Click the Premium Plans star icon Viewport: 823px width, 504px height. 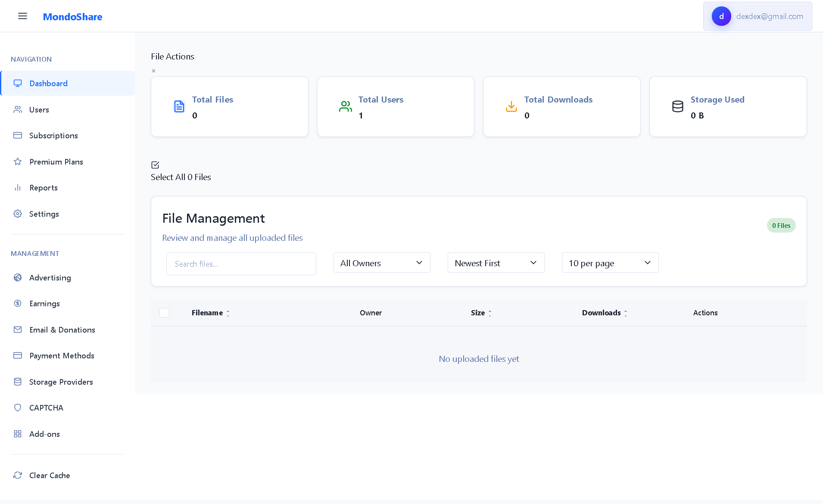(18, 162)
